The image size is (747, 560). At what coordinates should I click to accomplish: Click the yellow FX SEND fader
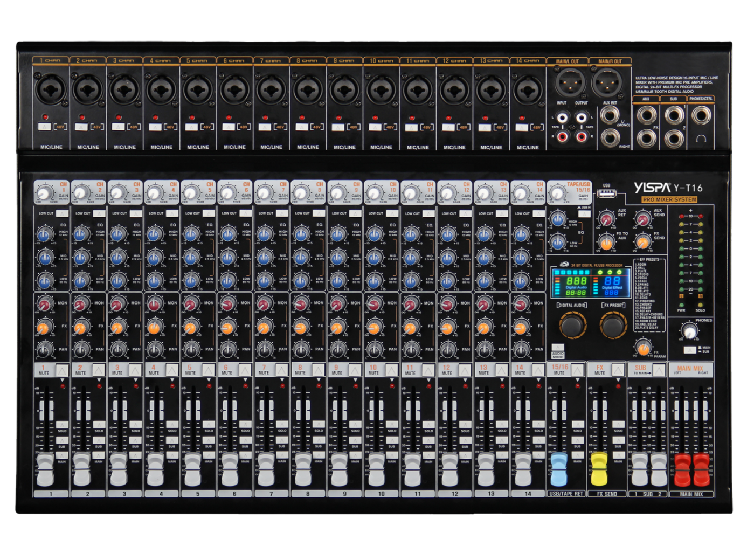click(599, 469)
